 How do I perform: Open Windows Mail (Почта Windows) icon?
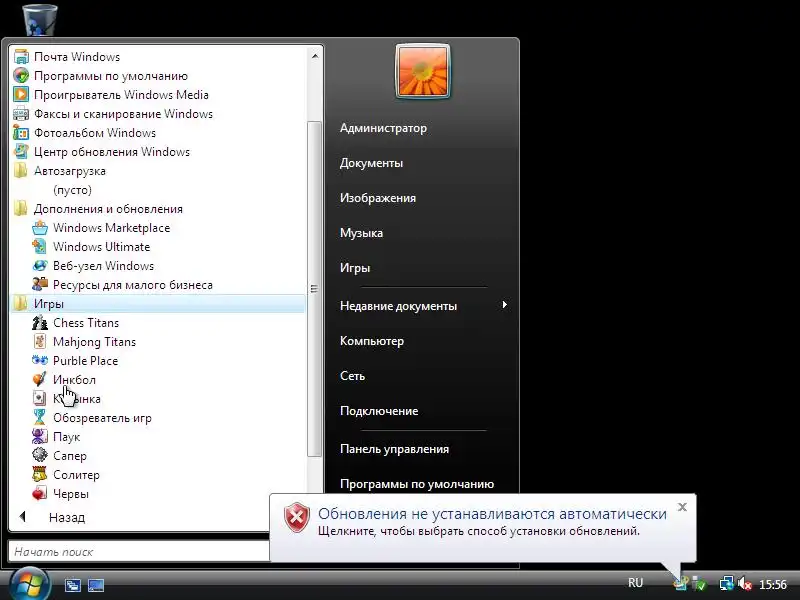[21, 57]
